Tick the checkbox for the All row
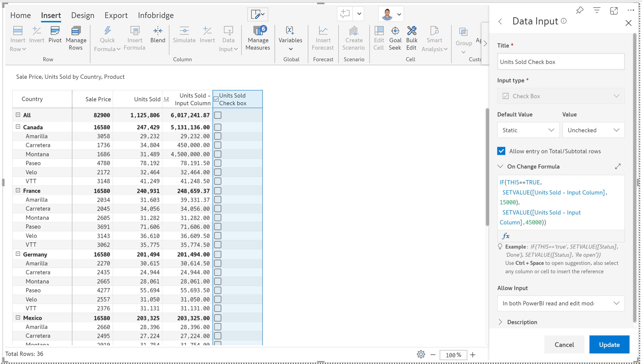Screen dimensions: 642x364 pyautogui.click(x=218, y=115)
